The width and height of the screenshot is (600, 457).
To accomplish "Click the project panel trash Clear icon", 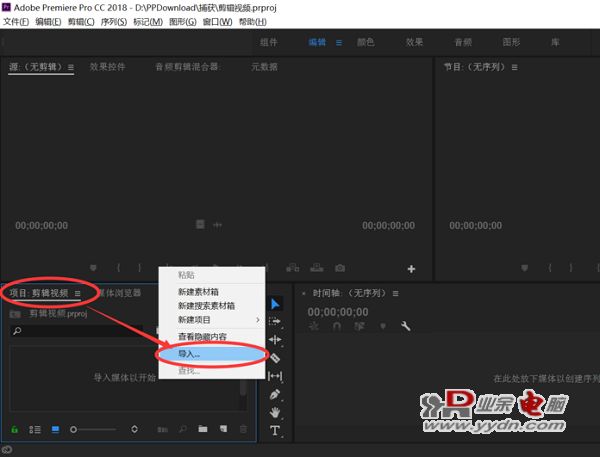I will (x=243, y=429).
